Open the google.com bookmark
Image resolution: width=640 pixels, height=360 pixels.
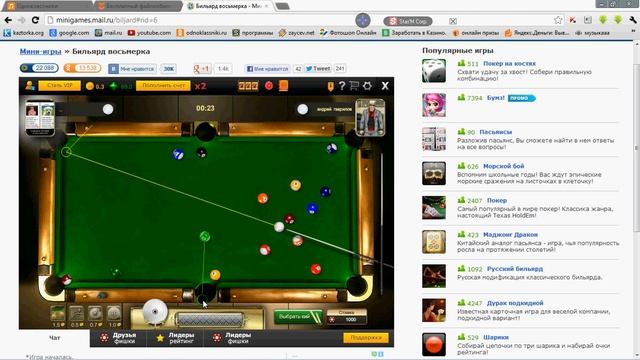[x=69, y=33]
